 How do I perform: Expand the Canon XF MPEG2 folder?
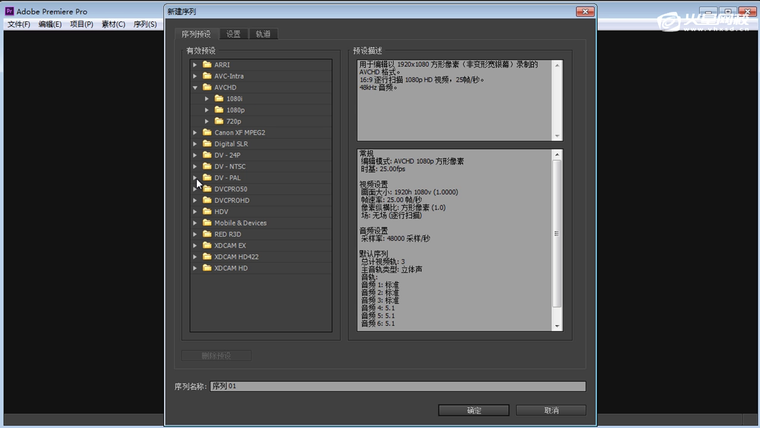pyautogui.click(x=195, y=132)
